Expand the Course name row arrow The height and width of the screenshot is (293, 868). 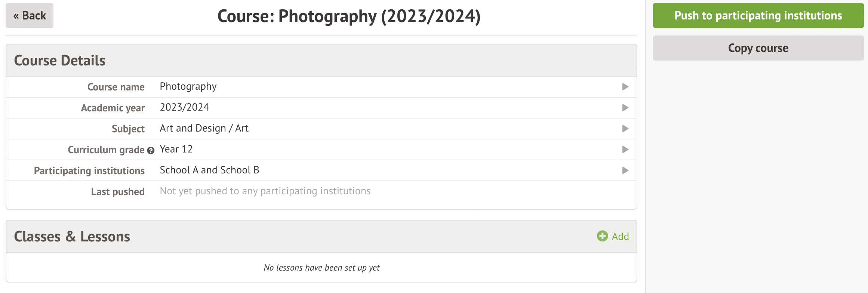pyautogui.click(x=625, y=87)
